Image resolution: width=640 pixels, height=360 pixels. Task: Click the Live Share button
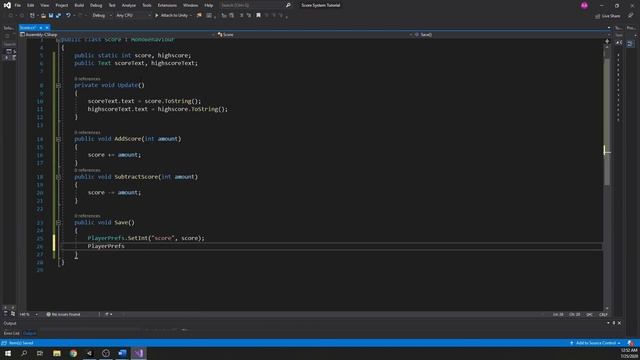click(x=608, y=16)
